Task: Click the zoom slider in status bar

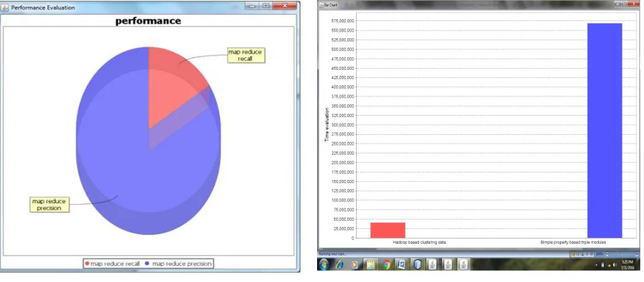Action: coord(622,254)
